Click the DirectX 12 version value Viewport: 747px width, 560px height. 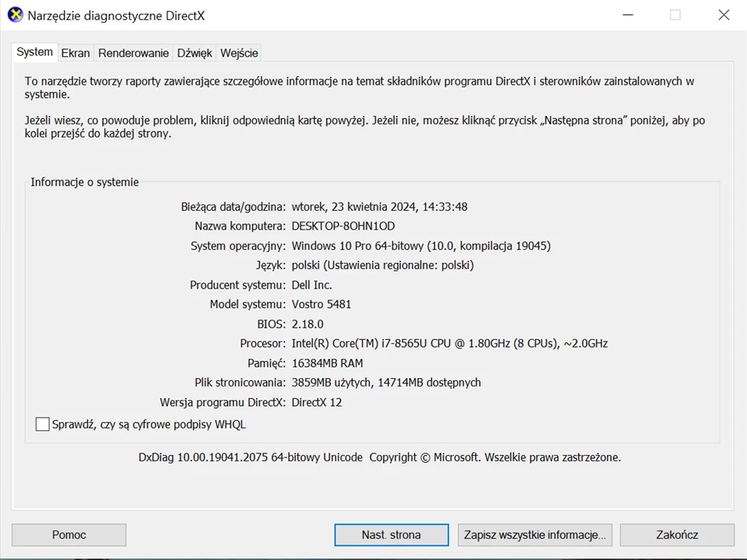pos(317,402)
